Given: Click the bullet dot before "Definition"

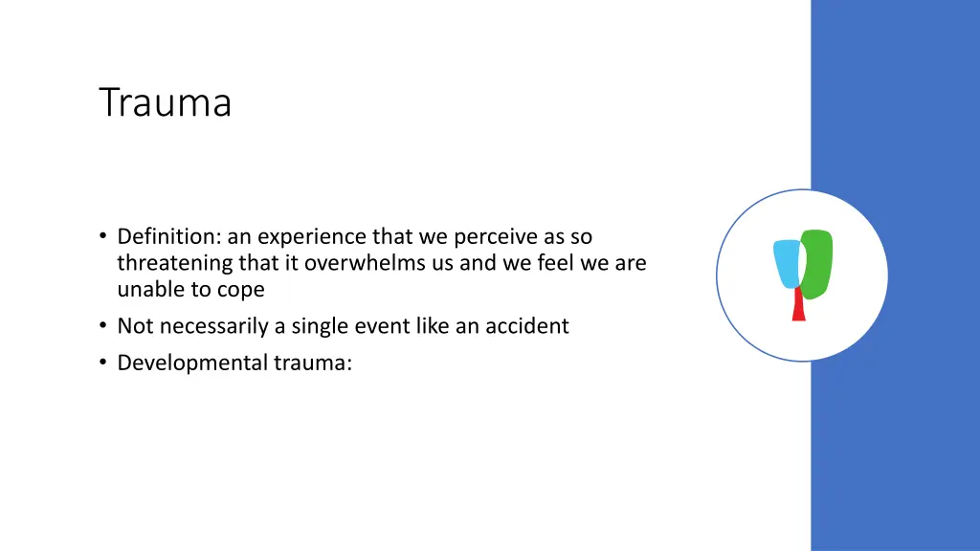Looking at the screenshot, I should [103, 235].
